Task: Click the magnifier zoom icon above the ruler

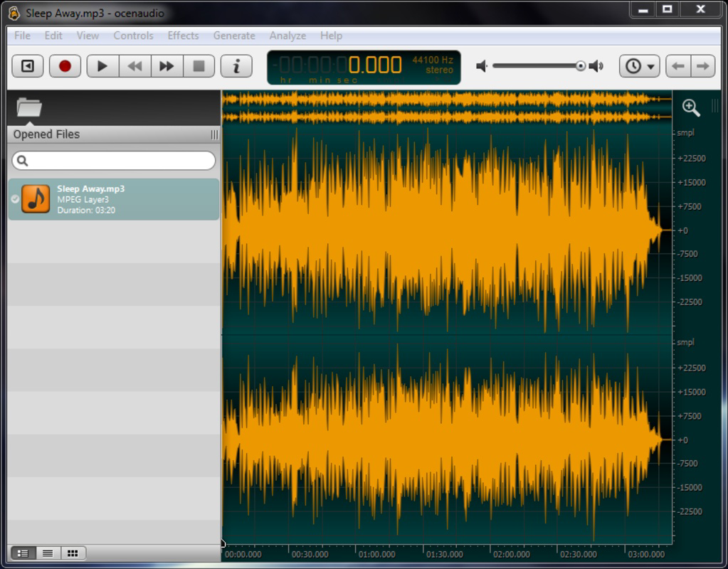Action: click(689, 107)
